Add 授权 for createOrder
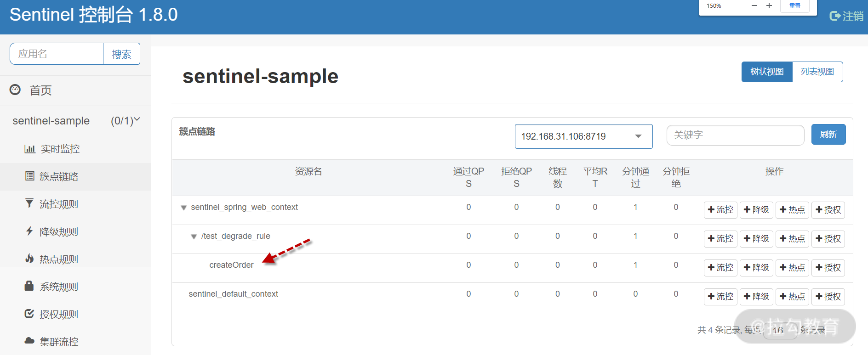This screenshot has width=868, height=355. point(828,268)
